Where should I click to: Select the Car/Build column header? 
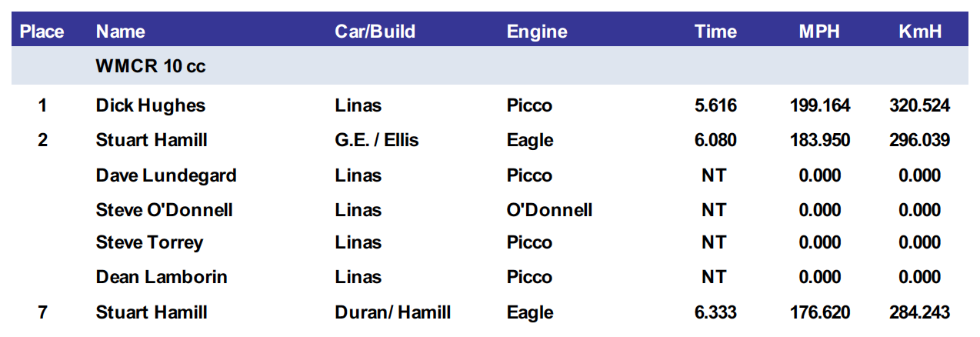pyautogui.click(x=375, y=32)
